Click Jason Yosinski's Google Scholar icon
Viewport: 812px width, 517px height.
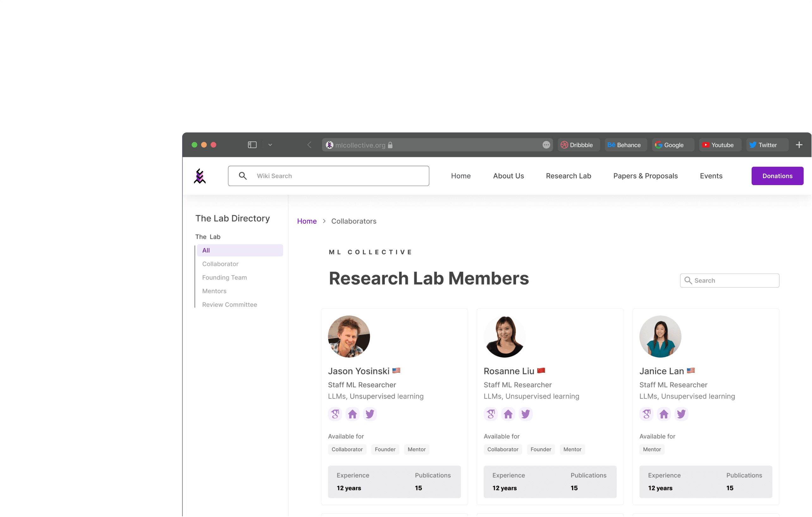(335, 414)
